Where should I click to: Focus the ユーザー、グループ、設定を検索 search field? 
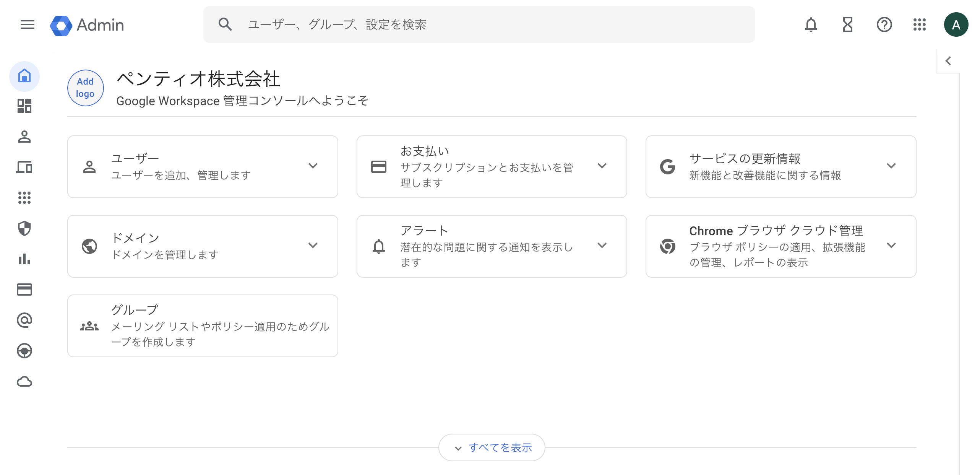point(479,24)
